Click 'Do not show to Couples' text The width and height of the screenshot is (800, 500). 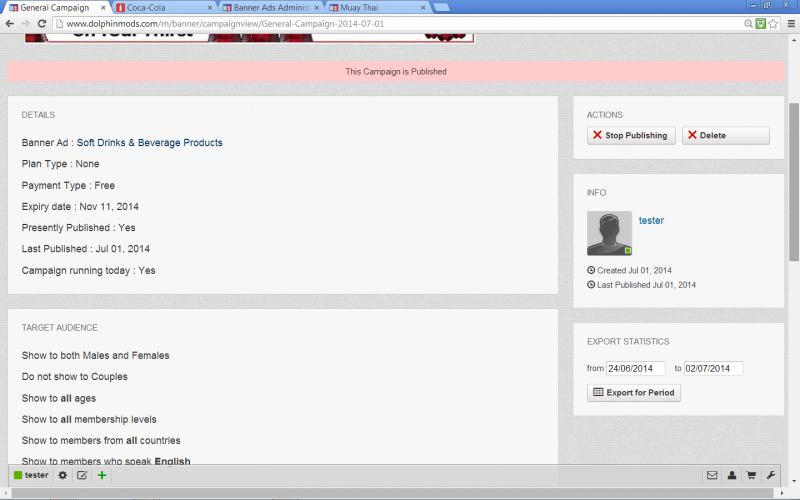pyautogui.click(x=74, y=377)
